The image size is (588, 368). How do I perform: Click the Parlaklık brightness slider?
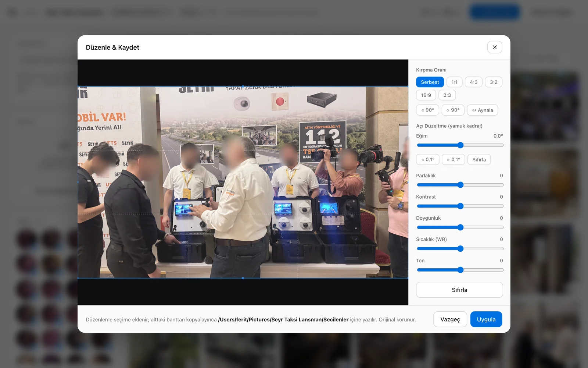[460, 185]
